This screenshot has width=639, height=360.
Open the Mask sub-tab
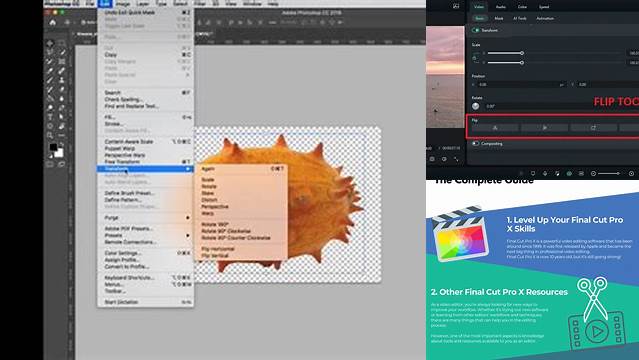click(x=499, y=18)
